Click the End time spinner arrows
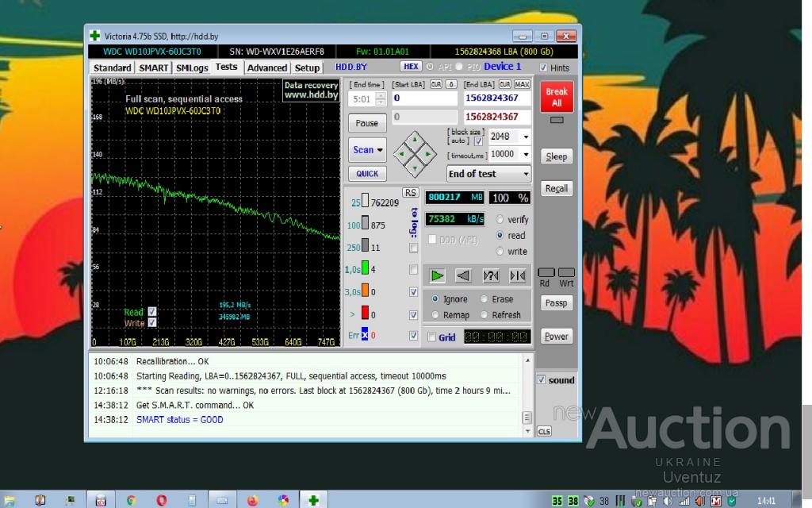This screenshot has width=812, height=508. [381, 98]
